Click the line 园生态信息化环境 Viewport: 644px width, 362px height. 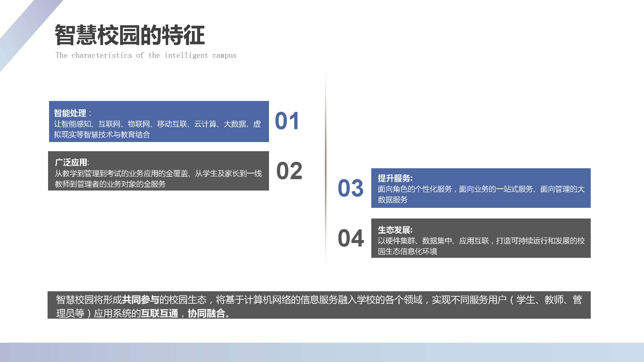(x=407, y=251)
